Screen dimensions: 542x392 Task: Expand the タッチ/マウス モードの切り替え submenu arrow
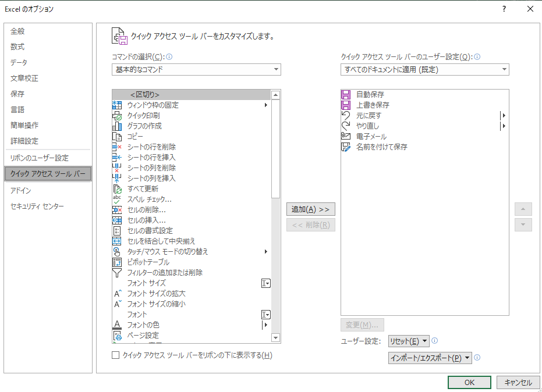coord(266,252)
